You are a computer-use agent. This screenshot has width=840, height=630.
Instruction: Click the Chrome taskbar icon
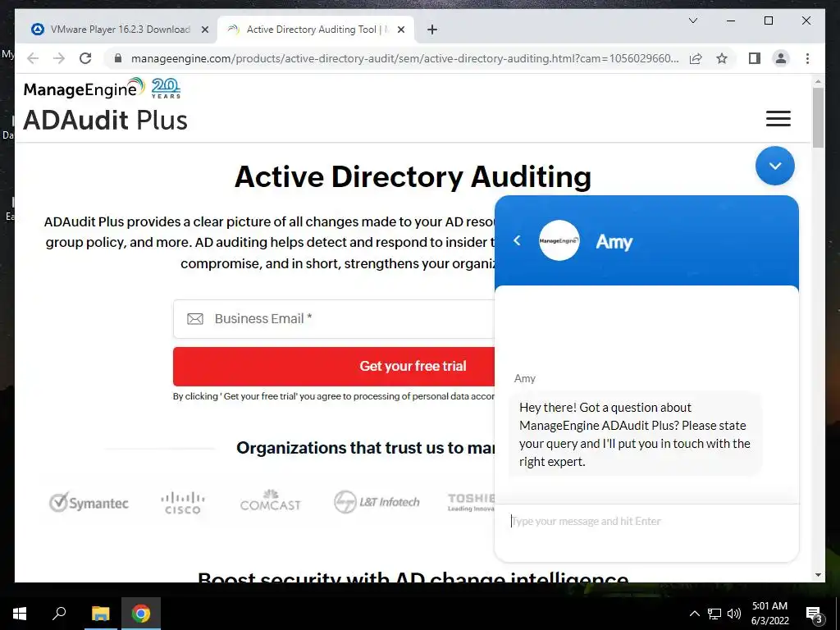pos(141,614)
